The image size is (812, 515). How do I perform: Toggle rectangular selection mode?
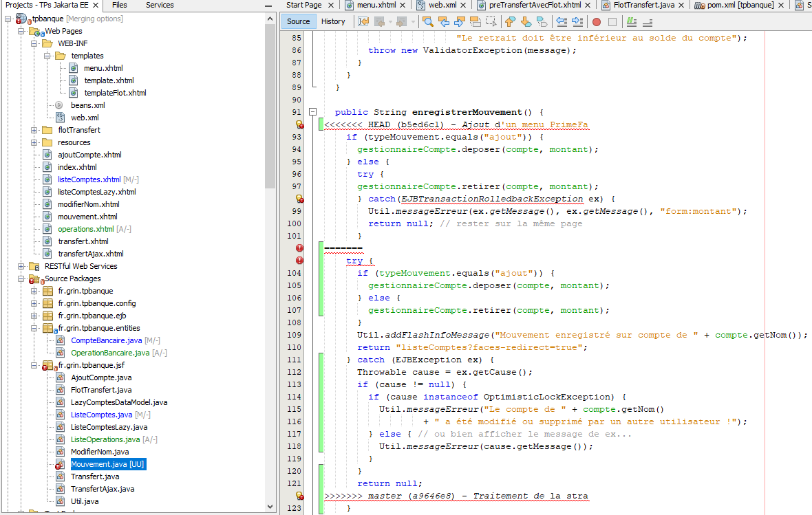491,22
